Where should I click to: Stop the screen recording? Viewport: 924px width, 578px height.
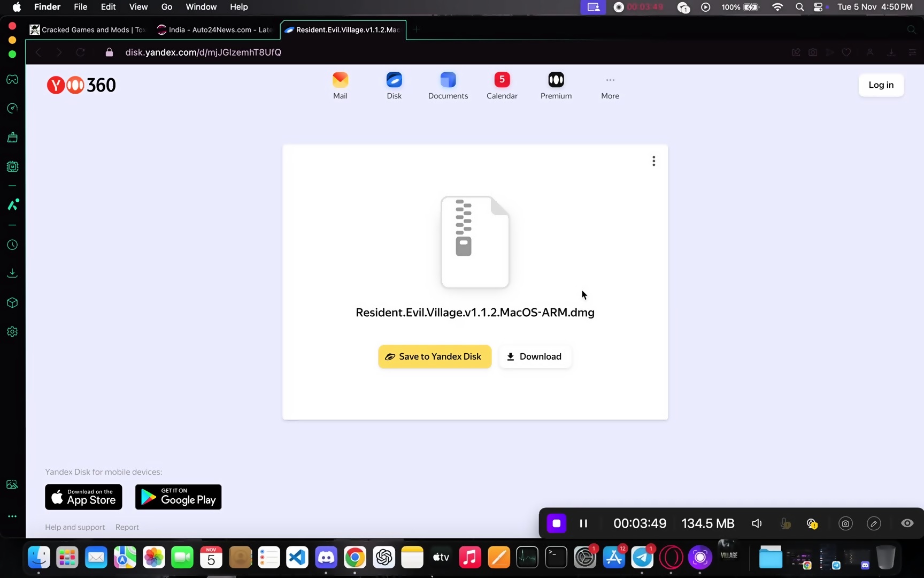[556, 523]
